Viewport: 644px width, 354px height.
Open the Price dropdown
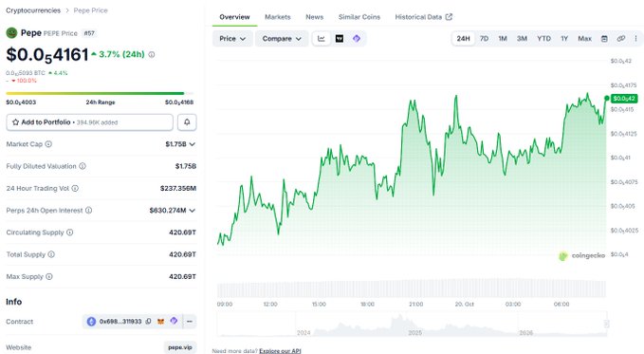click(232, 39)
